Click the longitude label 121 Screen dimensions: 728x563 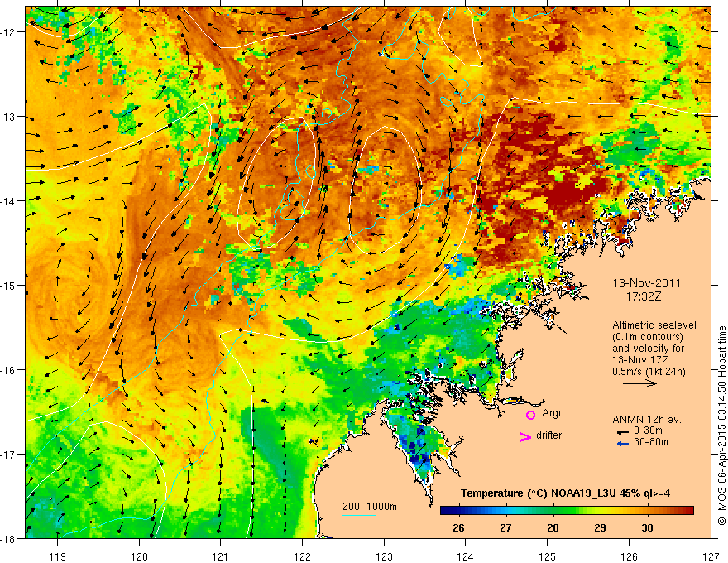[221, 557]
